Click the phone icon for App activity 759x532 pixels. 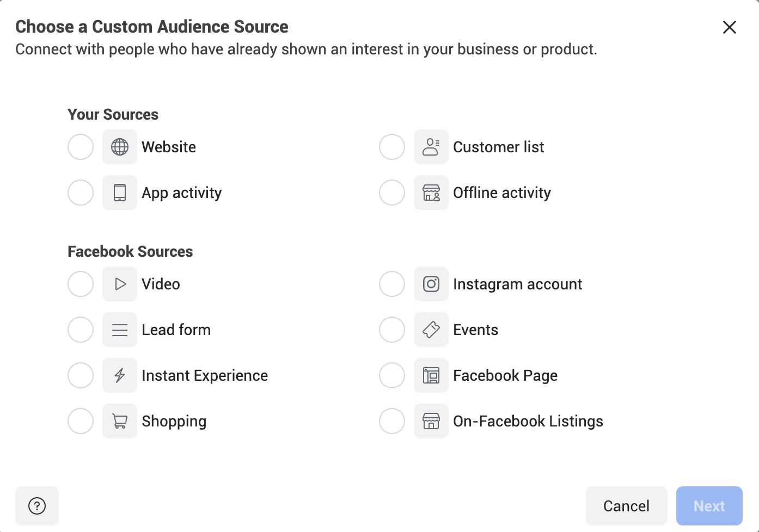(x=120, y=193)
